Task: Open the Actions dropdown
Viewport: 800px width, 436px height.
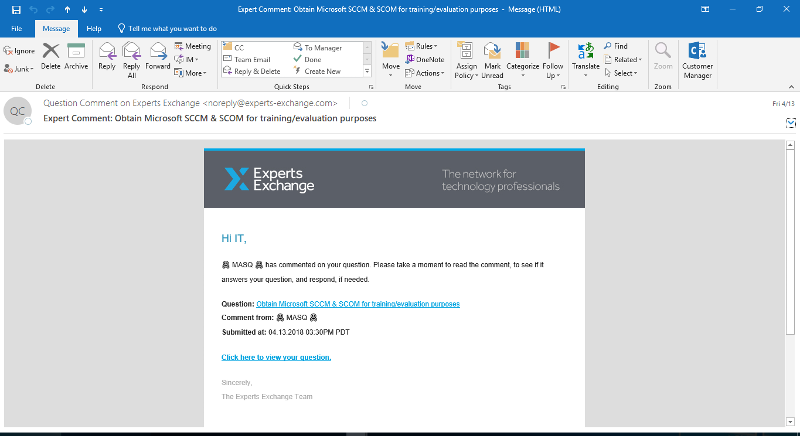Action: pyautogui.click(x=424, y=73)
